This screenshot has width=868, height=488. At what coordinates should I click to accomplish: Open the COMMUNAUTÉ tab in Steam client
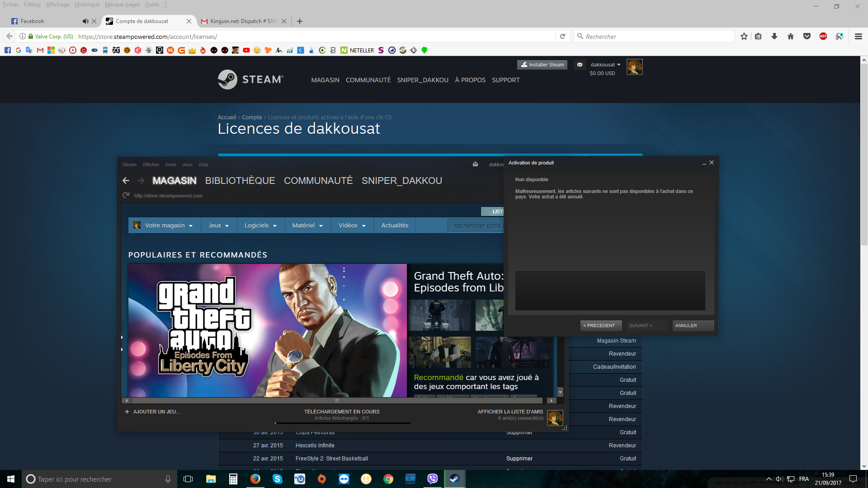pos(318,181)
